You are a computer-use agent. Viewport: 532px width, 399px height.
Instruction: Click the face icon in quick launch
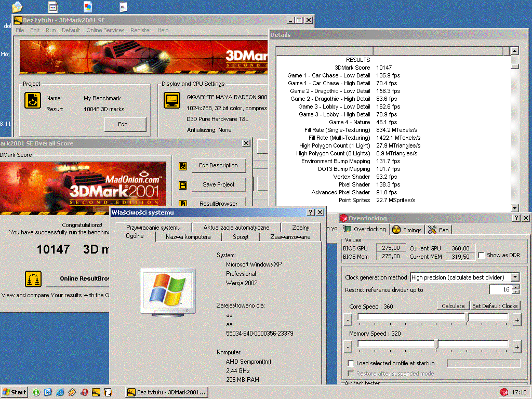click(x=108, y=392)
